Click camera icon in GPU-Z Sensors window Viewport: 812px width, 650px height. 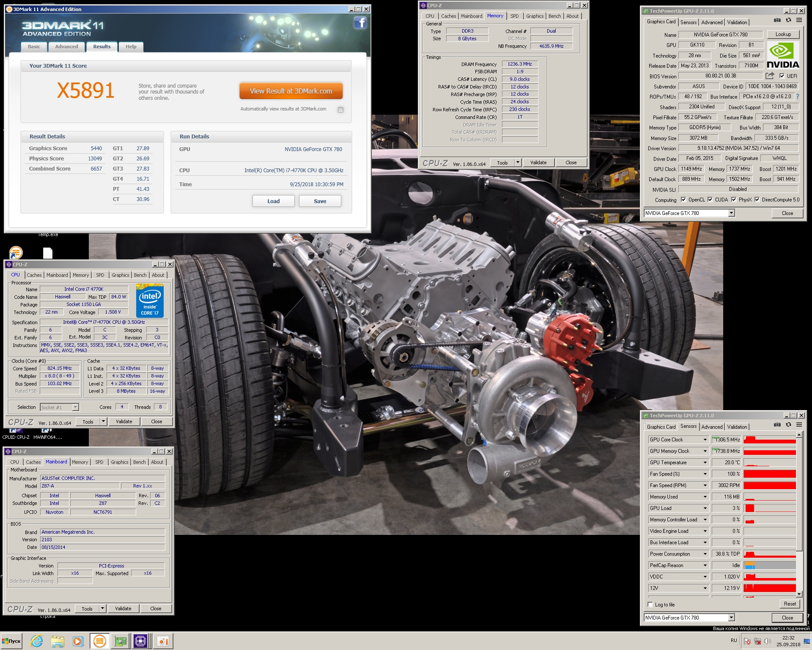(777, 425)
